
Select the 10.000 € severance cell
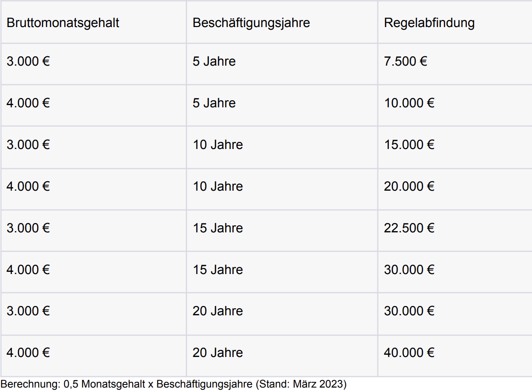click(x=409, y=103)
